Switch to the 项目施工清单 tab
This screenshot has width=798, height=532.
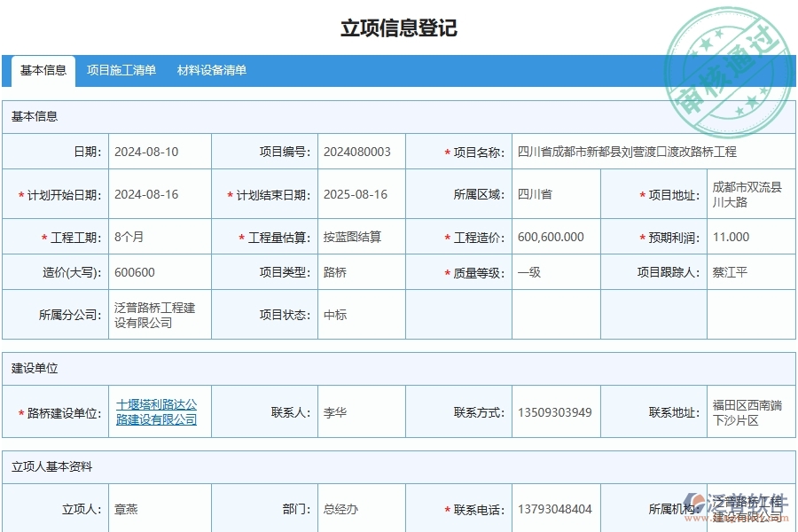pos(122,70)
